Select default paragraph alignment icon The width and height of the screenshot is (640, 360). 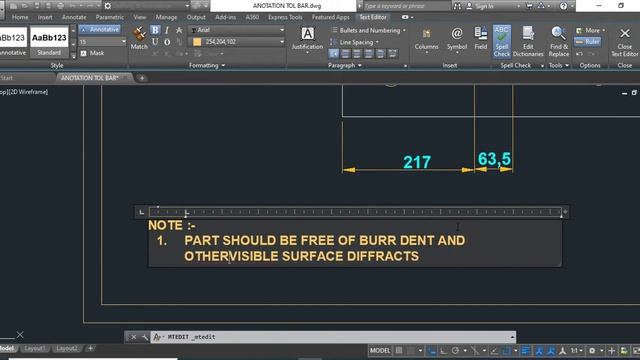tap(334, 53)
